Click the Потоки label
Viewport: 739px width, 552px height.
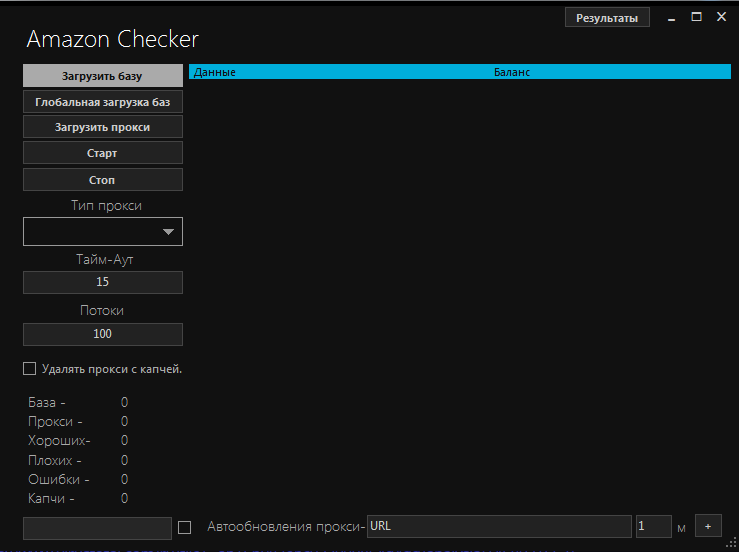[x=102, y=310]
